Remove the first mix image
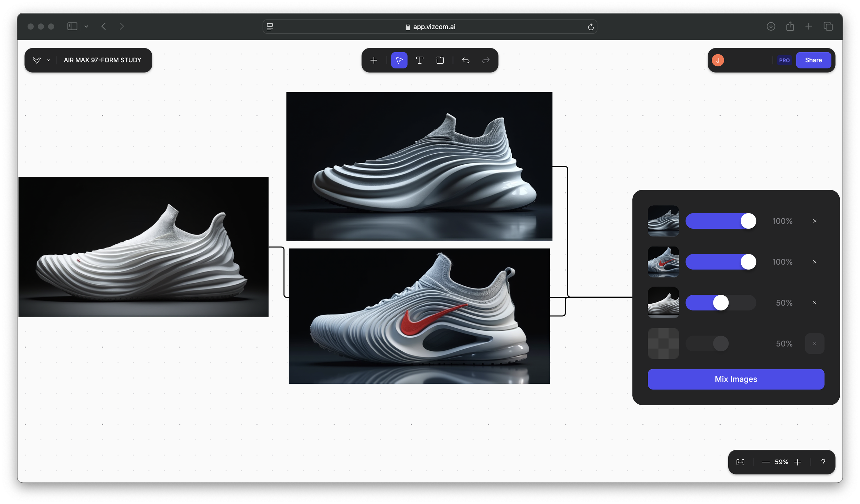 (815, 221)
